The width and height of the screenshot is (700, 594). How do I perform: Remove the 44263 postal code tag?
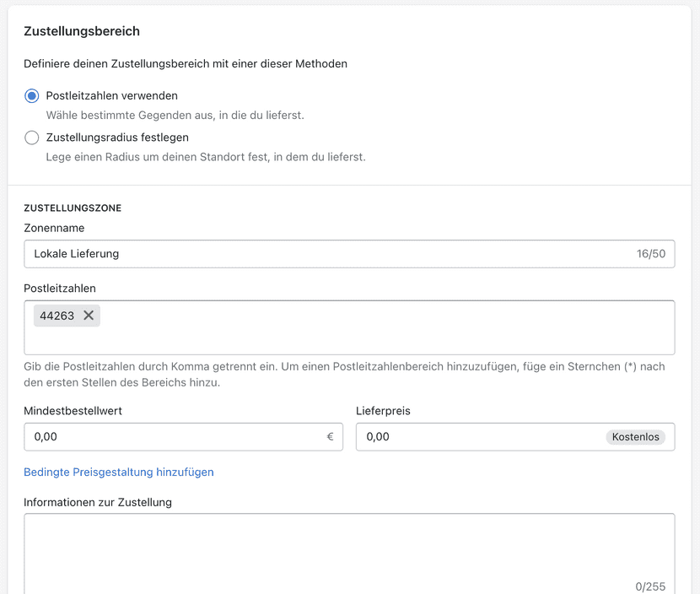[x=89, y=316]
